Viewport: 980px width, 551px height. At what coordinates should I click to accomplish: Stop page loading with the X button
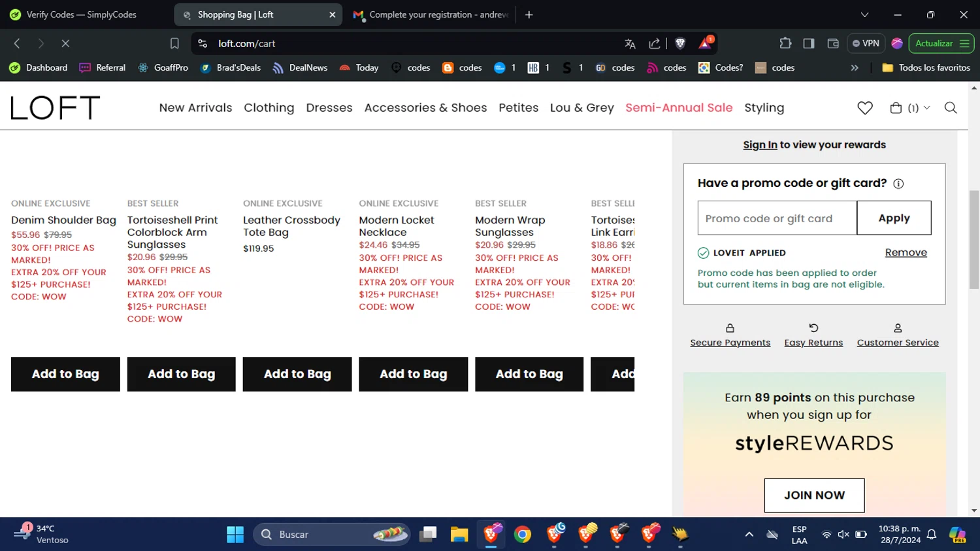65,43
